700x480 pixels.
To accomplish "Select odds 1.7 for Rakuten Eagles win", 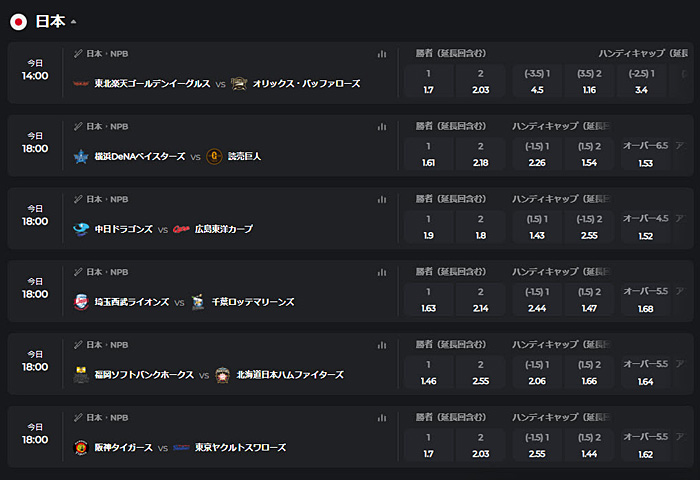I will 429,81.
